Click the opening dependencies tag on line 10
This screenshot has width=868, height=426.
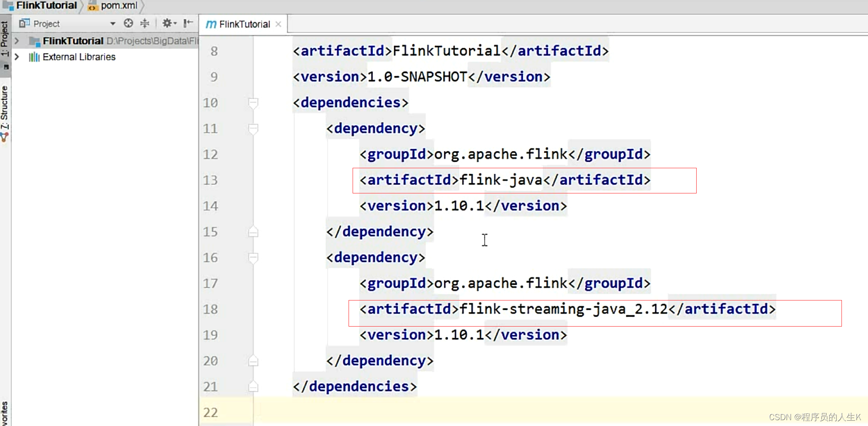[x=351, y=103]
